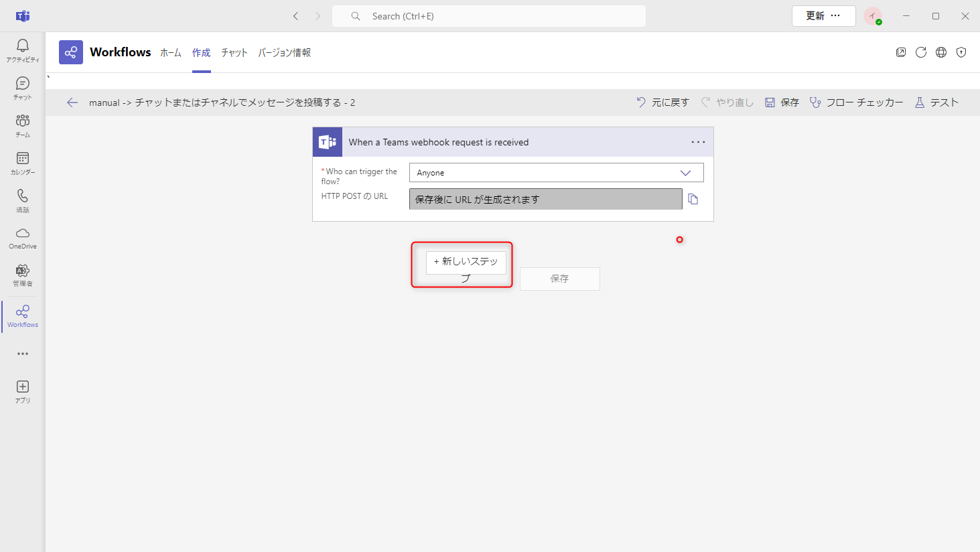Click テスト test in toolbar
Viewport: 980px width, 552px height.
tap(936, 102)
